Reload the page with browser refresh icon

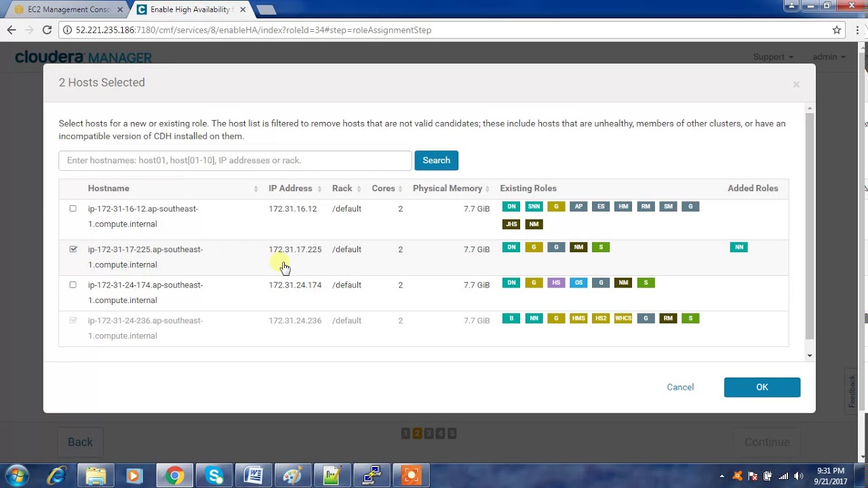[x=47, y=30]
